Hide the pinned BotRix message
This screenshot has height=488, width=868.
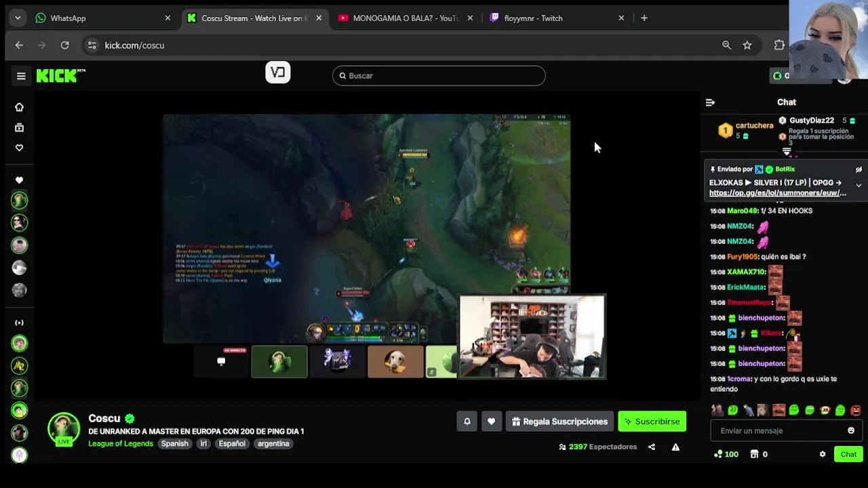(x=859, y=169)
